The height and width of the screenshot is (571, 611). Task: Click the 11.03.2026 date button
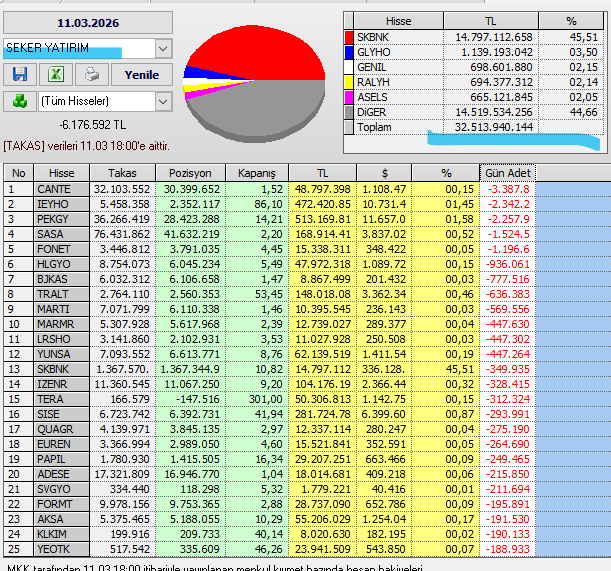88,23
